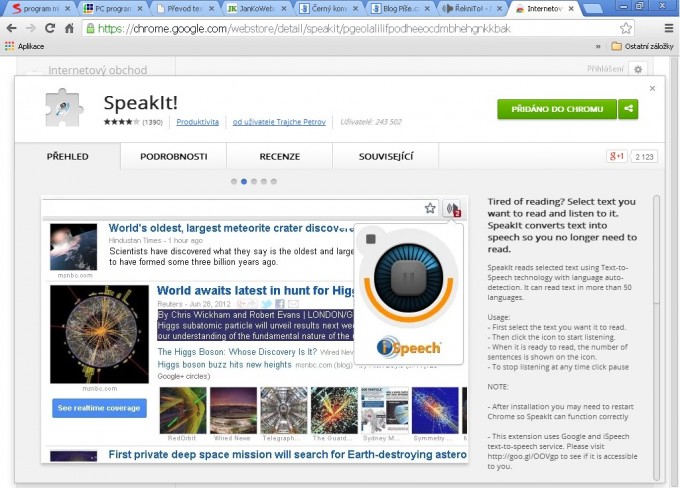
Task: Expand the bookmarks overflow chevron
Action: coord(598,46)
